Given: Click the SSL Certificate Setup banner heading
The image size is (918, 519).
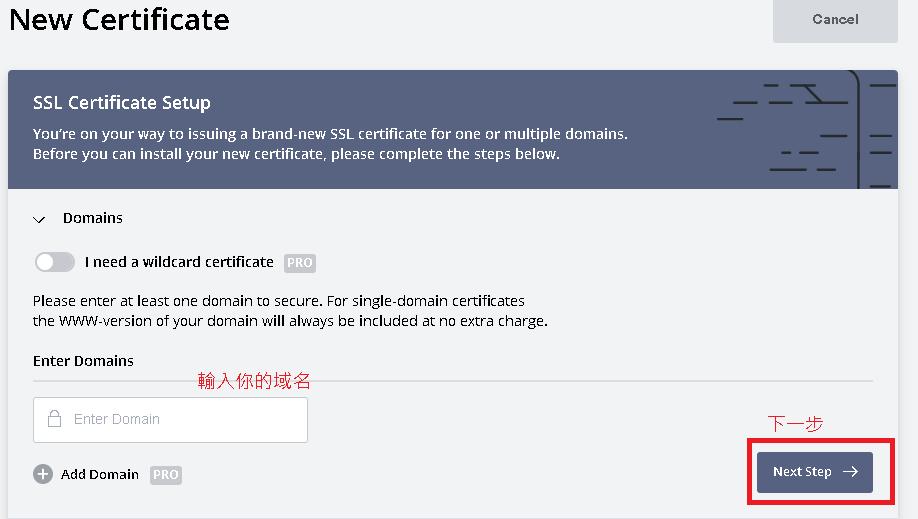Looking at the screenshot, I should [x=122, y=103].
